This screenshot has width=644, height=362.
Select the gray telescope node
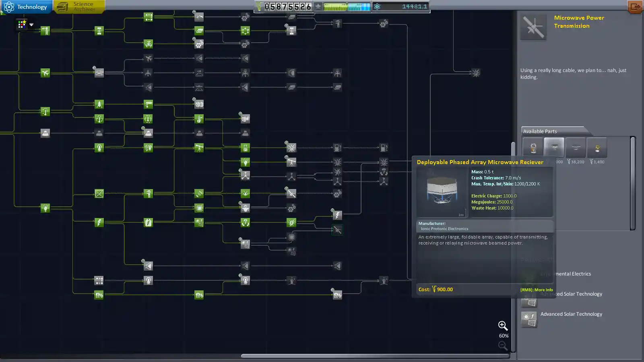pos(291,162)
